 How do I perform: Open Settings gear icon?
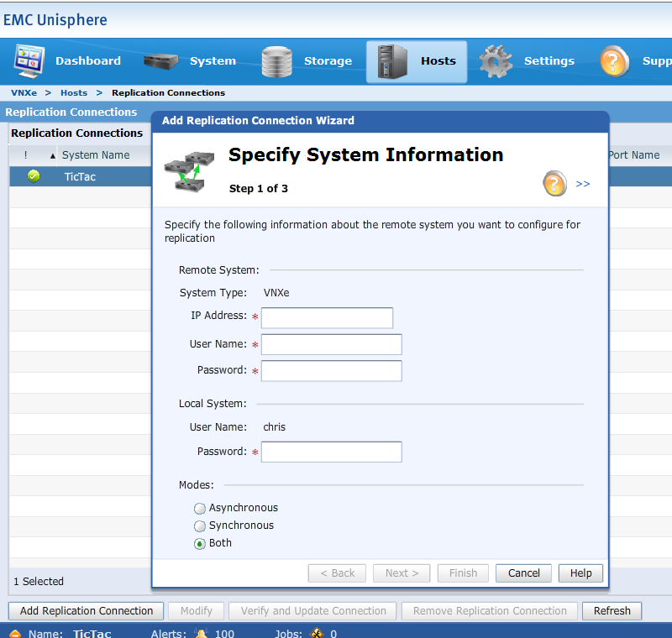pyautogui.click(x=496, y=61)
